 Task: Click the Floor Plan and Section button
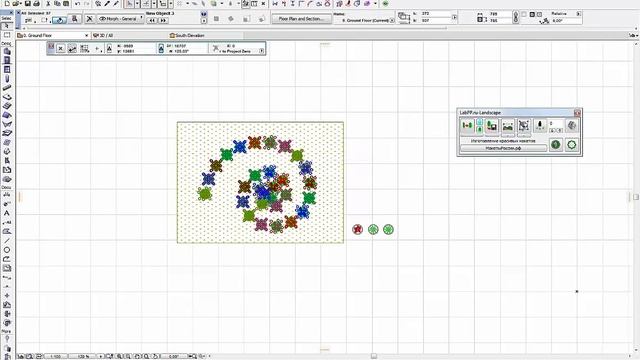[x=301, y=19]
